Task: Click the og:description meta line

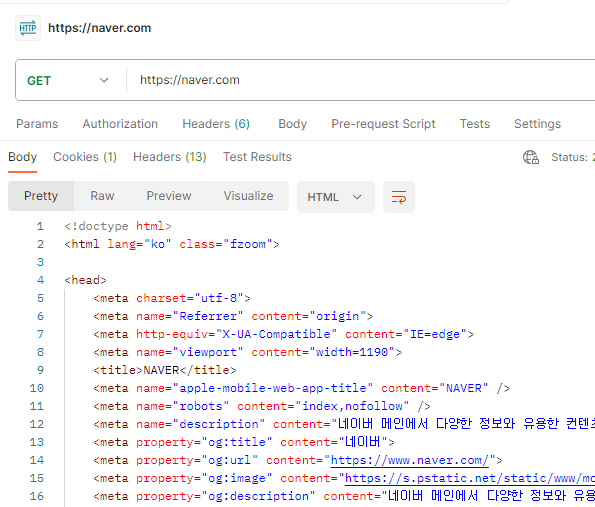Action: pyautogui.click(x=344, y=496)
